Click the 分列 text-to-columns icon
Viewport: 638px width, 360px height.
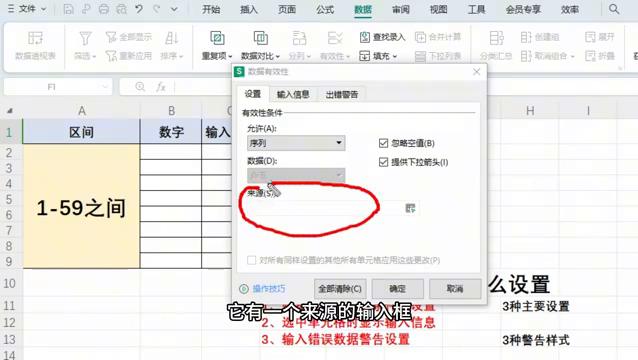click(x=299, y=38)
